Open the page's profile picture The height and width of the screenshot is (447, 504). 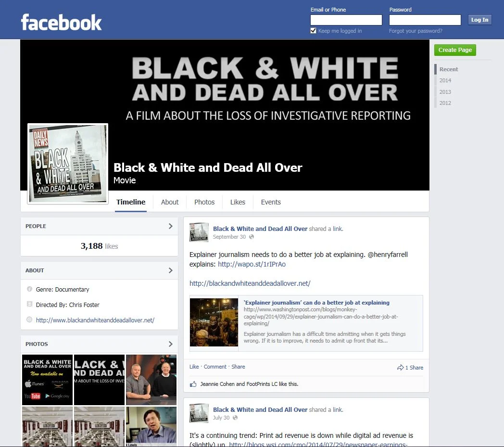(68, 164)
